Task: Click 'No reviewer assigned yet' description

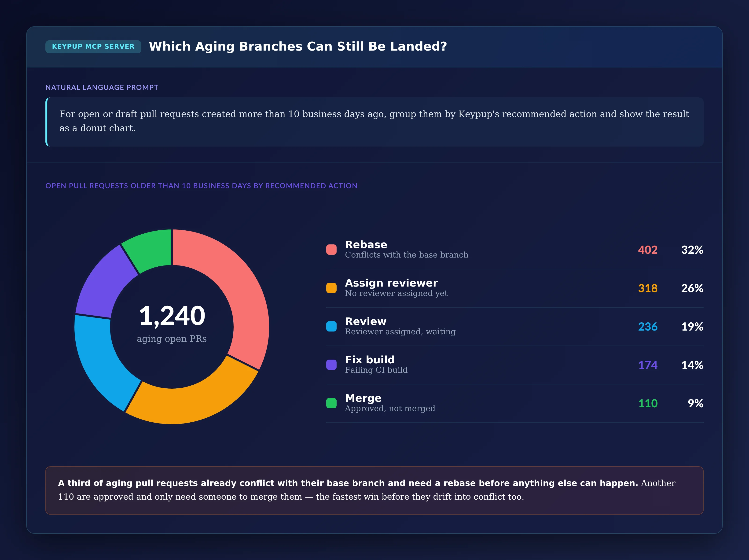Action: (x=396, y=293)
